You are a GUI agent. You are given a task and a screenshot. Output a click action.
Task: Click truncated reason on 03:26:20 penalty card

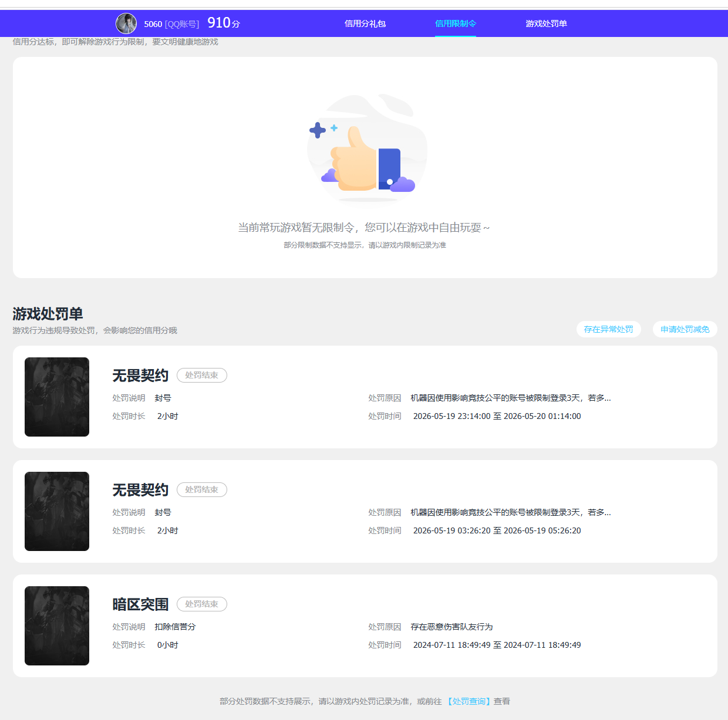pos(511,512)
